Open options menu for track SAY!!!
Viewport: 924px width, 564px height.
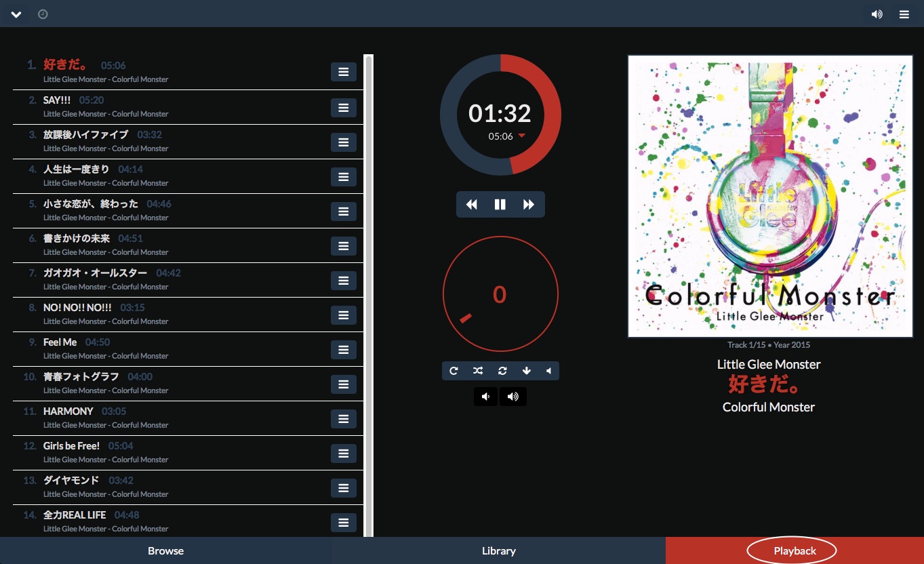click(344, 107)
